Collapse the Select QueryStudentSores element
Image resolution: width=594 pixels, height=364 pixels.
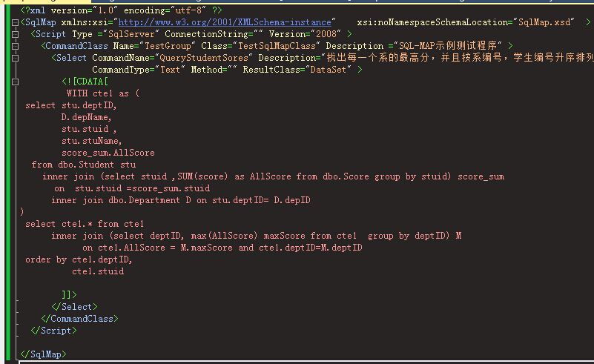click(15, 58)
